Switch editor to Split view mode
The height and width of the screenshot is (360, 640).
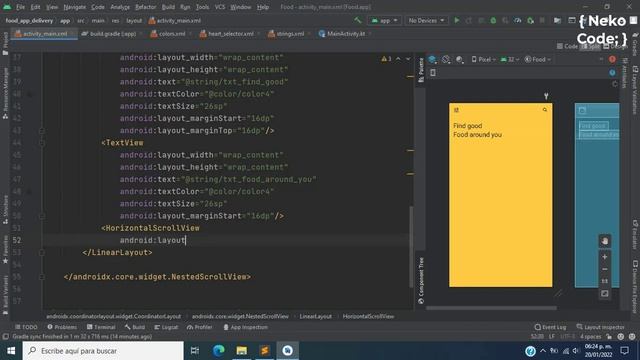pyautogui.click(x=591, y=46)
